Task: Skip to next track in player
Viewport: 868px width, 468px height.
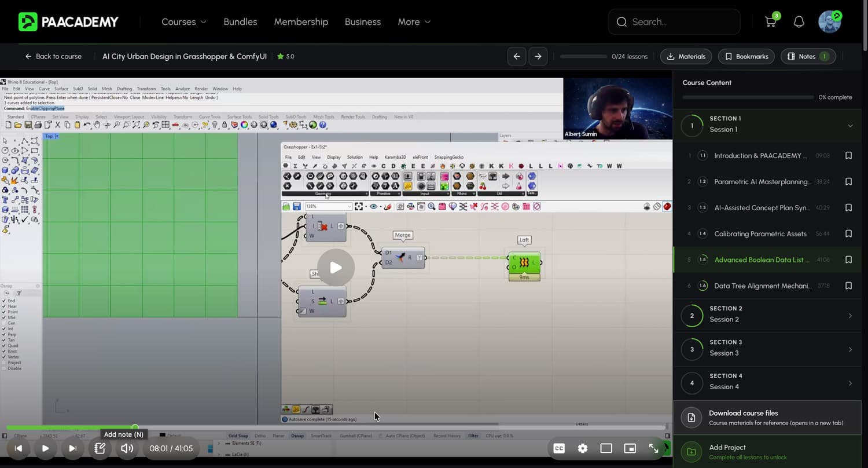Action: click(72, 448)
